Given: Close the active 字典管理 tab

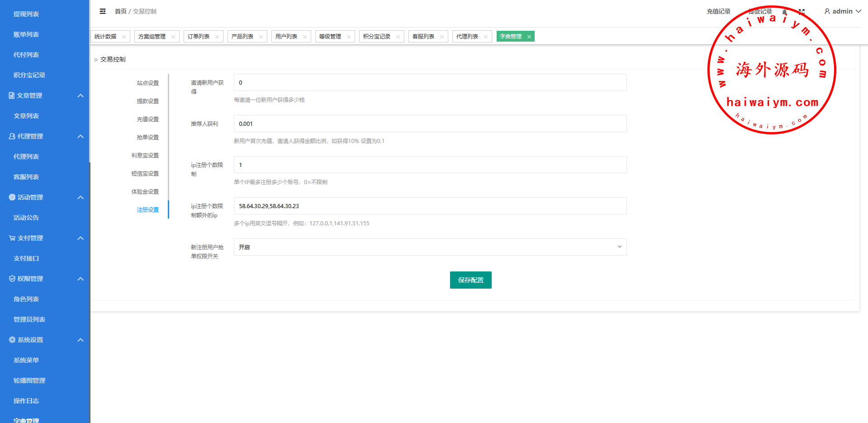Looking at the screenshot, I should [x=529, y=37].
